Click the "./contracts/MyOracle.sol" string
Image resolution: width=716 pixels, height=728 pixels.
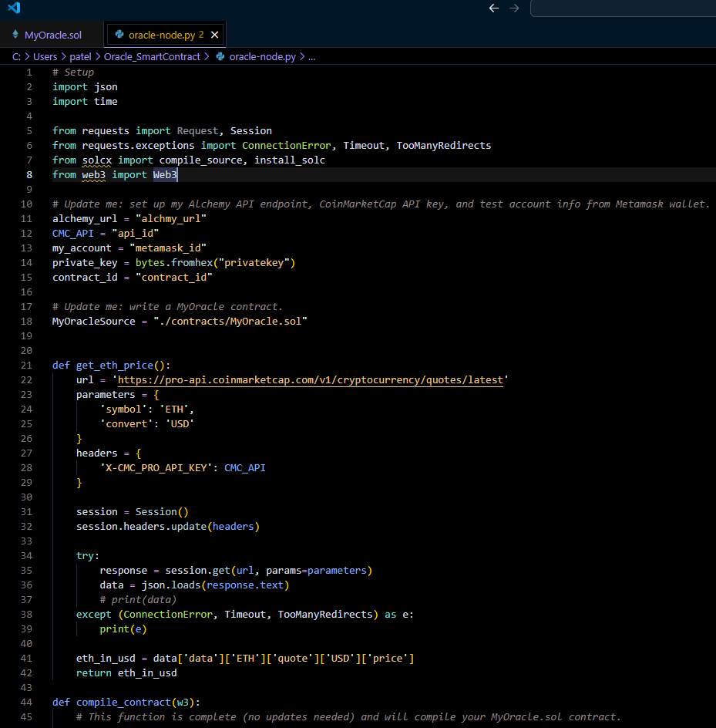point(230,322)
